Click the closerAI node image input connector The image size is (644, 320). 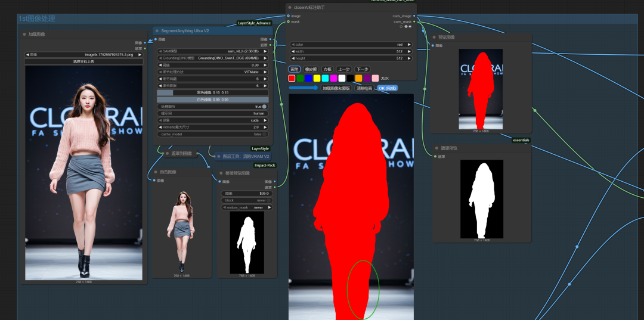[289, 16]
